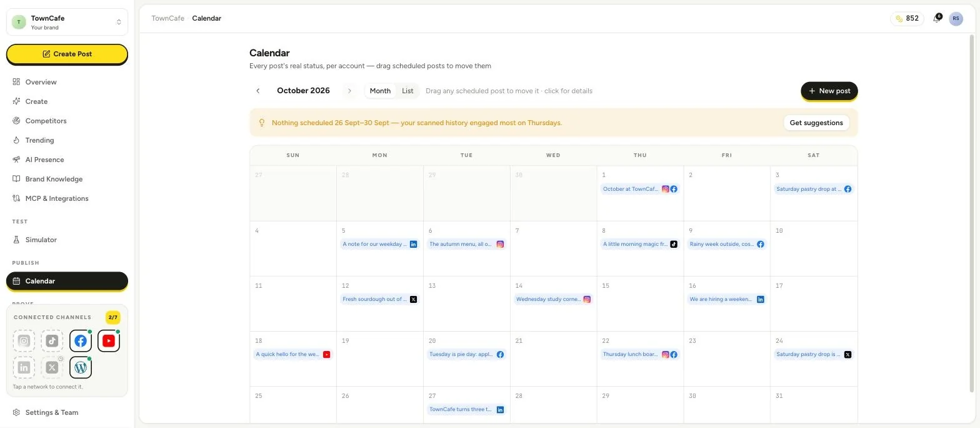This screenshot has width=980, height=428.
Task: Select Calendar in the Publish section
Action: 67,281
